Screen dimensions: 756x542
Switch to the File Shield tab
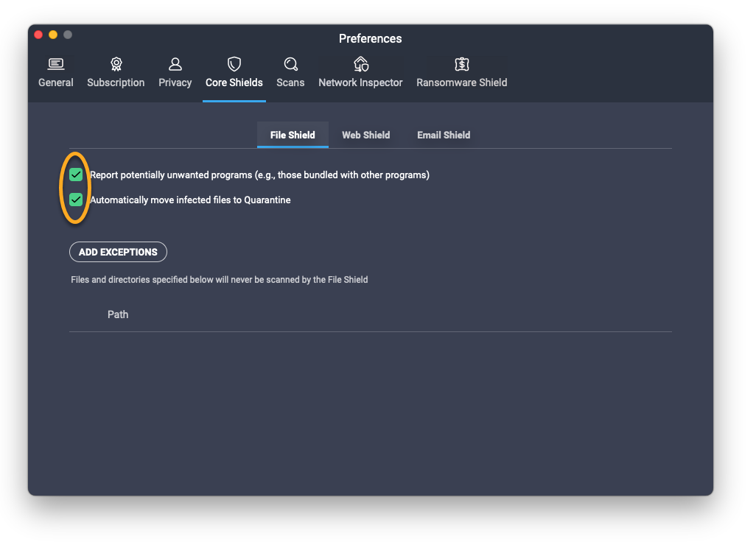click(293, 135)
